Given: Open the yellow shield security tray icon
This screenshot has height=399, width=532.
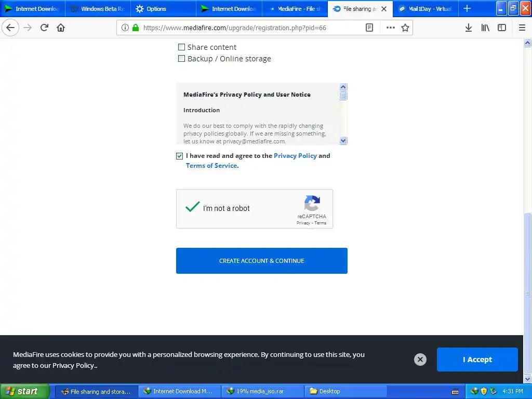Looking at the screenshot, I should 484,391.
